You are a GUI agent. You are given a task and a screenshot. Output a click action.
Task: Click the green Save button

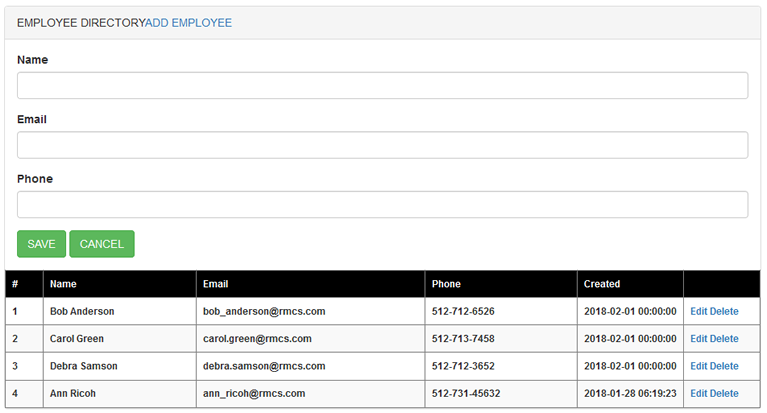coord(42,244)
